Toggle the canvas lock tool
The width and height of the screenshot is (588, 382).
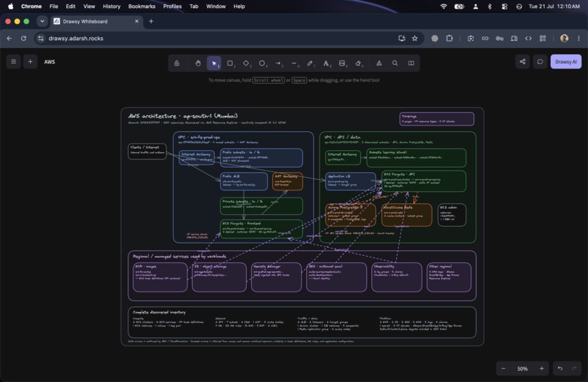click(x=177, y=63)
